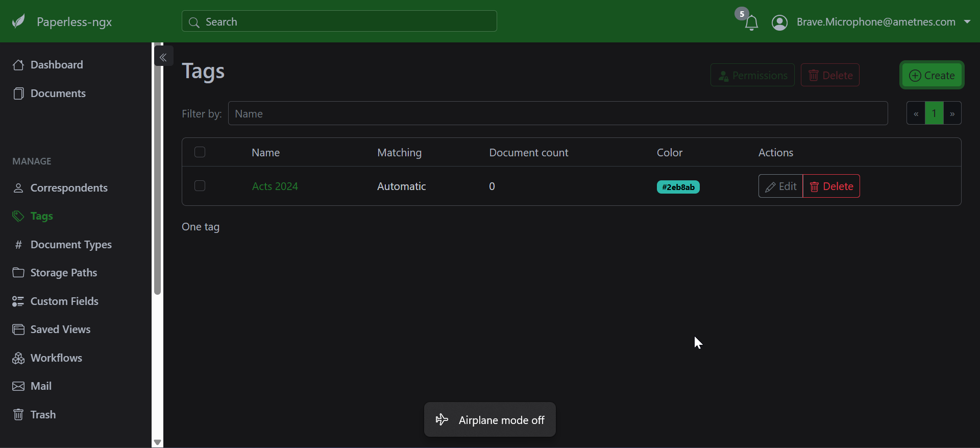The height and width of the screenshot is (448, 980).
Task: Open the notifications bell icon
Action: click(x=751, y=23)
